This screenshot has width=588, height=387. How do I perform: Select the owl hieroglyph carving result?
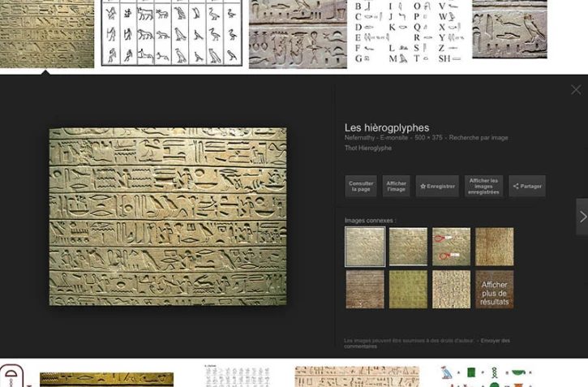coord(509,29)
